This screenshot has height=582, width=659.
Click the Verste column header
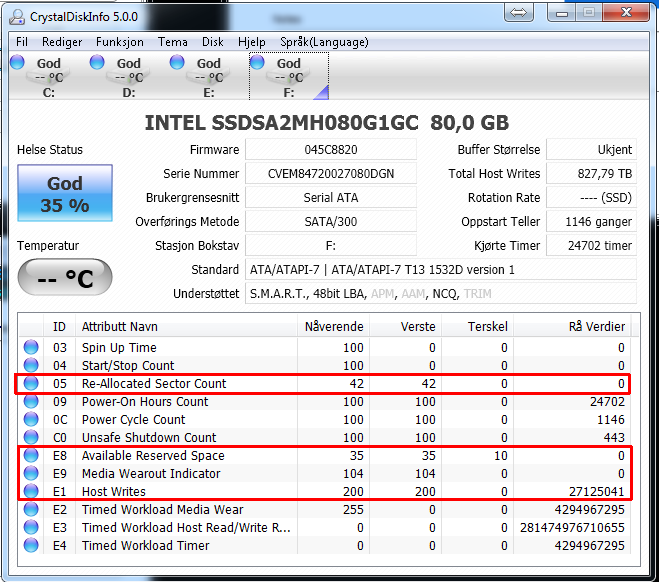tap(406, 327)
